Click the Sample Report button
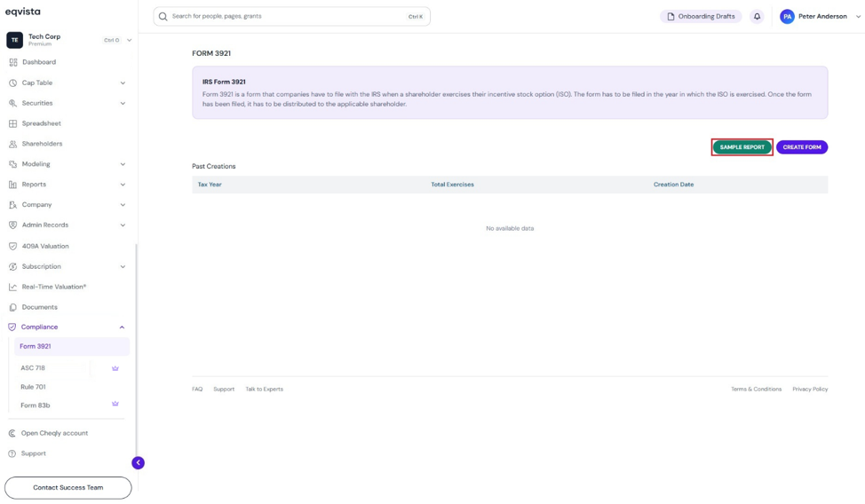Viewport: 865px width, 504px height. pos(742,147)
